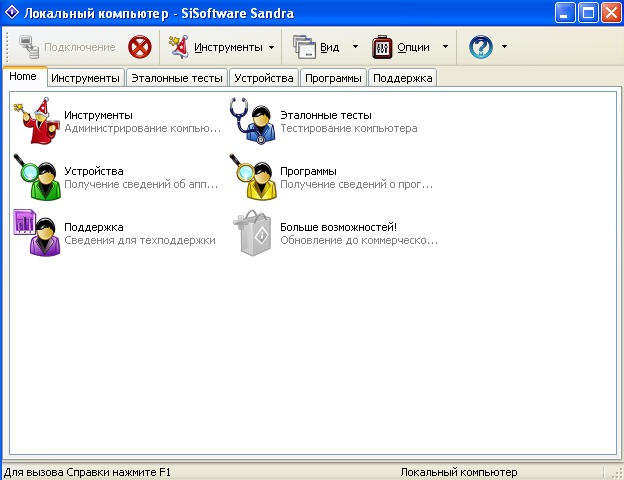
Task: Switch to the Поддержка tab
Action: (403, 78)
